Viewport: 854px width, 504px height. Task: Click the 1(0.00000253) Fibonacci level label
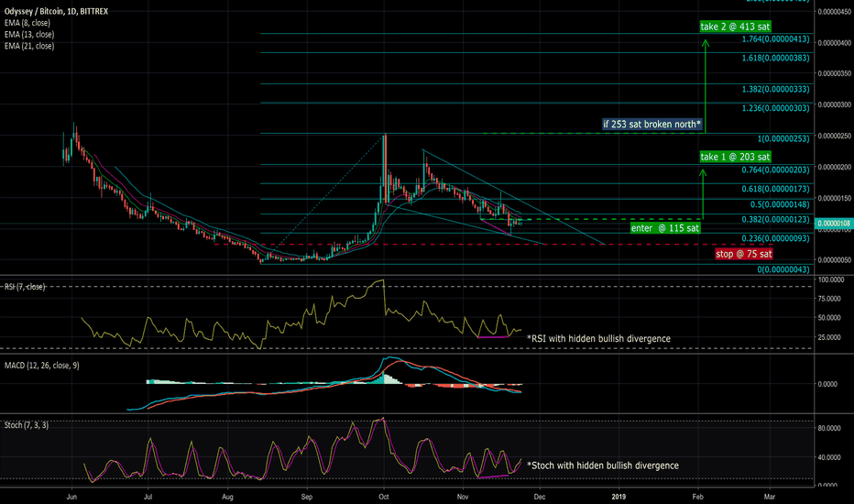pyautogui.click(x=783, y=138)
